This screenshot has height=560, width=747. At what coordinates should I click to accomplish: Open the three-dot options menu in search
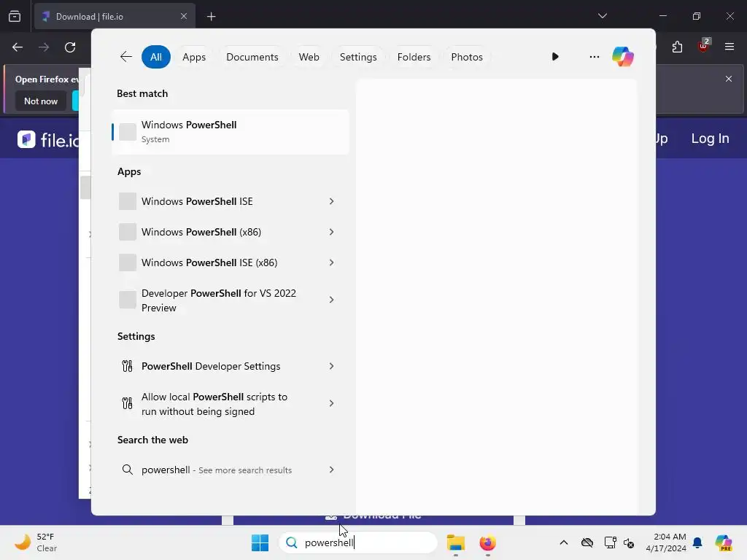click(594, 57)
